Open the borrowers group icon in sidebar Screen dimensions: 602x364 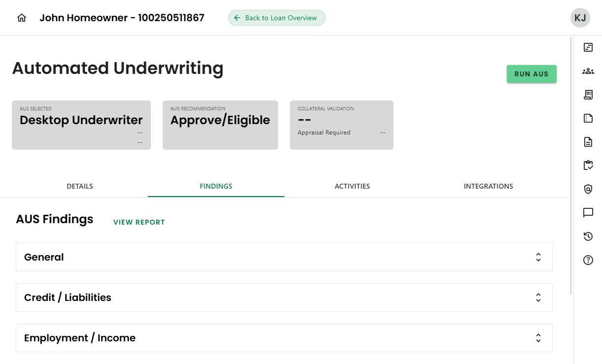point(588,71)
